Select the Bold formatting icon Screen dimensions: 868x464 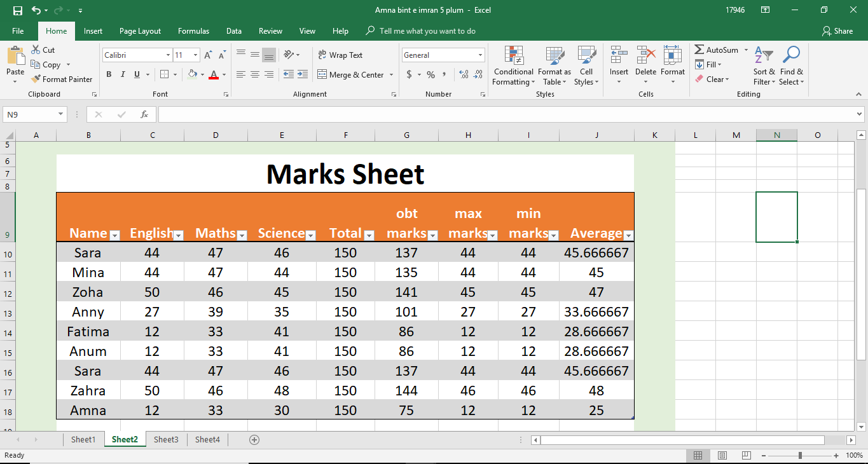[x=109, y=74]
